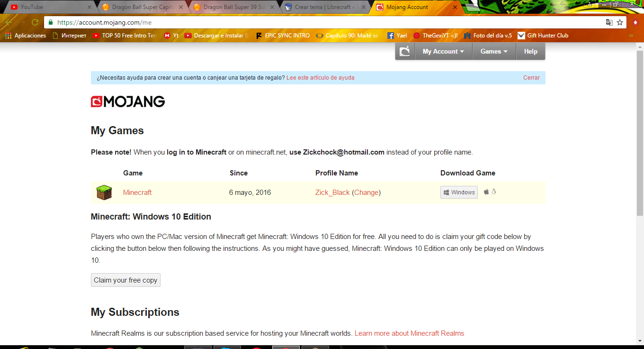This screenshot has height=349, width=644.
Task: Click the address bar URL
Action: (x=104, y=22)
